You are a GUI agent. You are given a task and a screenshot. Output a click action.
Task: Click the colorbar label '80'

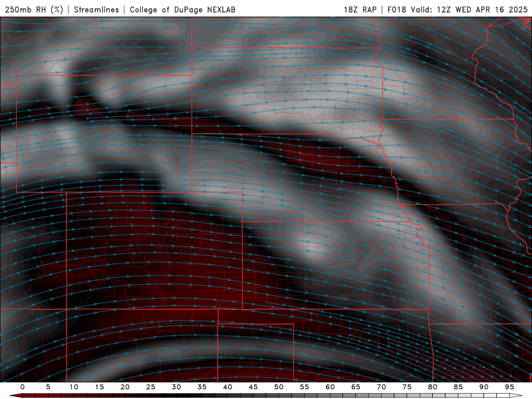pos(433,387)
